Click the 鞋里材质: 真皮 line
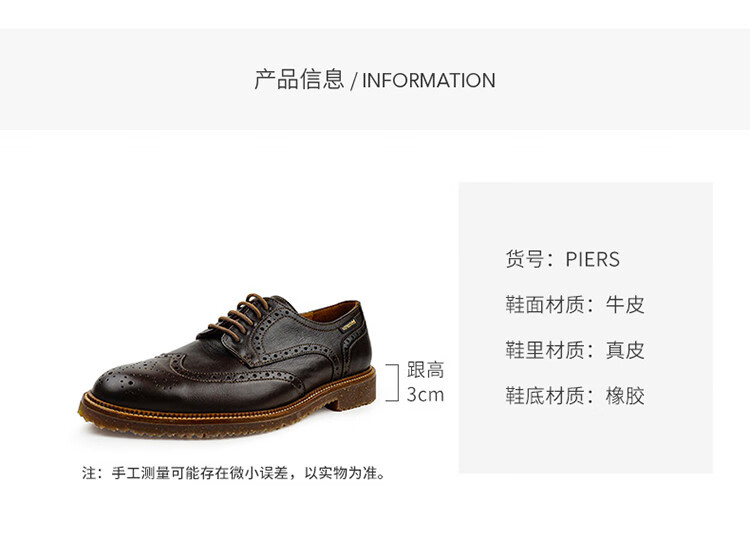Image resolution: width=750 pixels, height=556 pixels. pos(575,350)
